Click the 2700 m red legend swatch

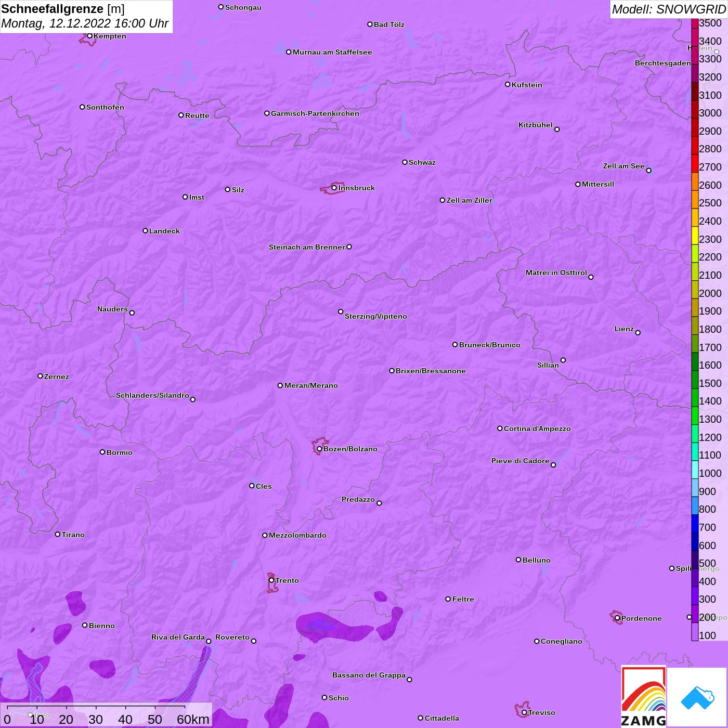[x=695, y=163]
